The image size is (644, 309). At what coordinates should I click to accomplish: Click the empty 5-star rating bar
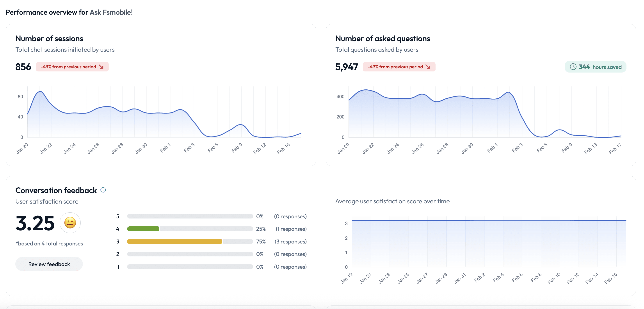tap(190, 216)
